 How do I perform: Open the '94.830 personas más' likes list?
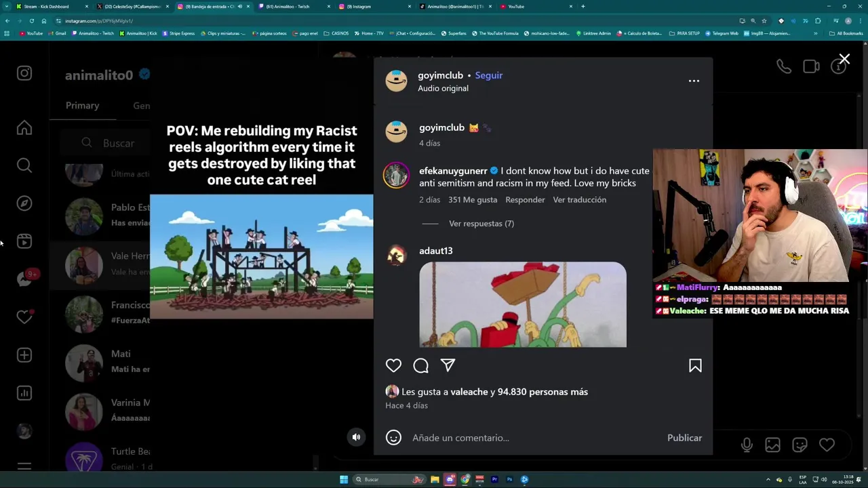tap(542, 392)
